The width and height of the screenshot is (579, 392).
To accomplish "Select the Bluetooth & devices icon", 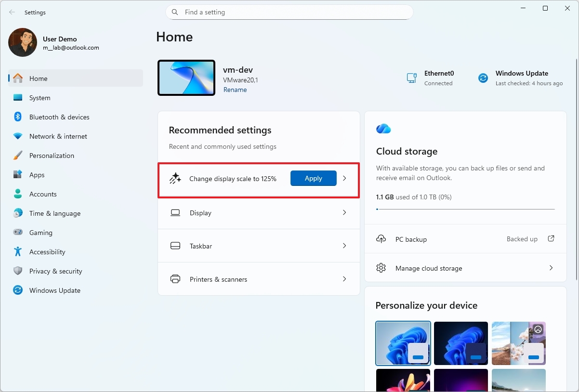I will 18,117.
